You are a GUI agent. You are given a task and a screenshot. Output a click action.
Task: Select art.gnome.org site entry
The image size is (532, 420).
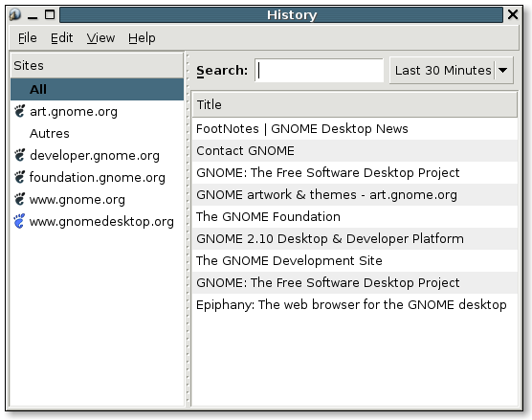[97, 111]
